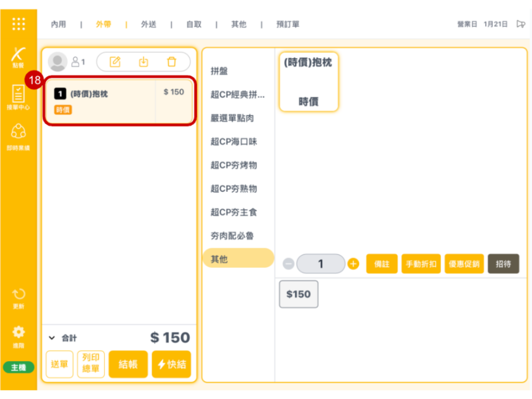Screen dimensions: 532x399
Task: Decrease quantity with minus button
Action: [x=288, y=264]
